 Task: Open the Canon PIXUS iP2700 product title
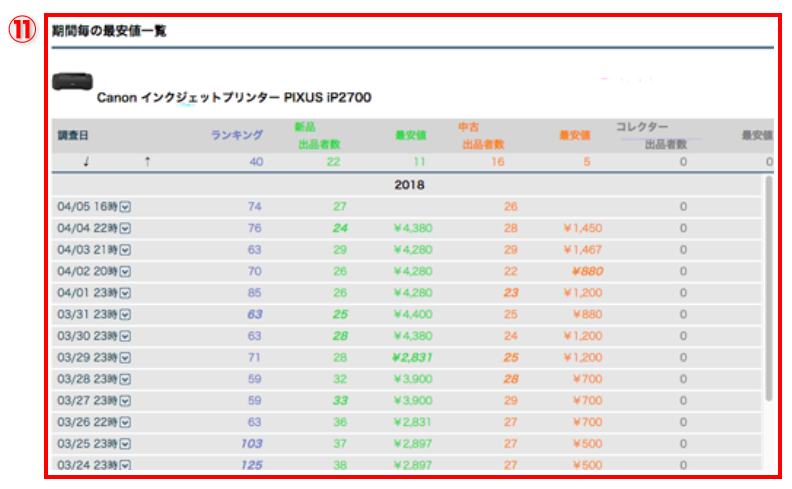click(x=234, y=97)
